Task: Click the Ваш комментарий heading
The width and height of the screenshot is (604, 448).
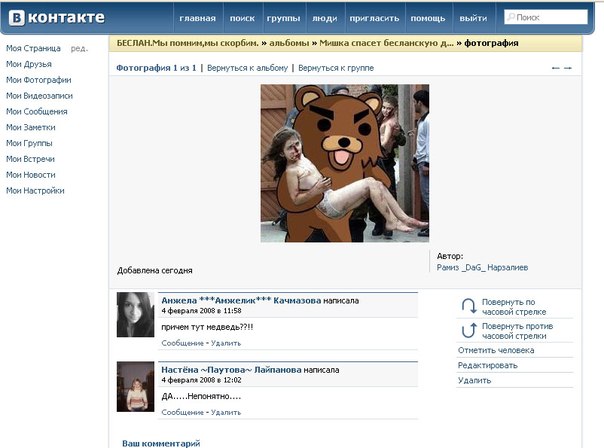Action: (x=161, y=443)
